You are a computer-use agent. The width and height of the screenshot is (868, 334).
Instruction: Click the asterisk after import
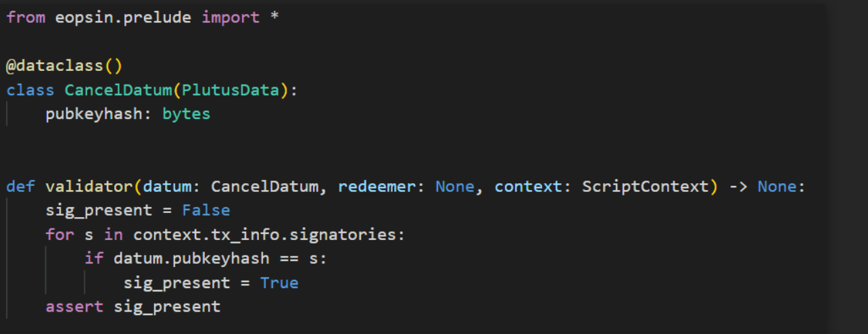274,18
